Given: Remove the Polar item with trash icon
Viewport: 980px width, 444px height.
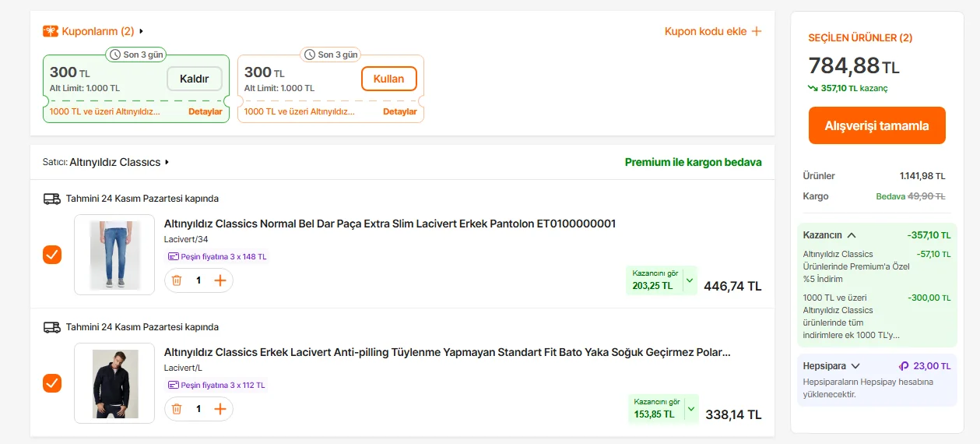Looking at the screenshot, I should [x=177, y=409].
